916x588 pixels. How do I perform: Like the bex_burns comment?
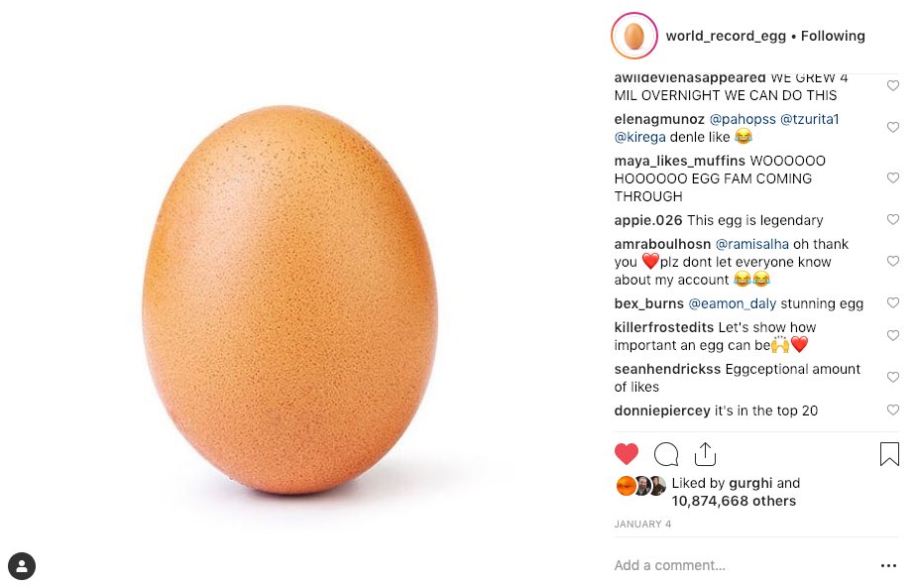(893, 303)
